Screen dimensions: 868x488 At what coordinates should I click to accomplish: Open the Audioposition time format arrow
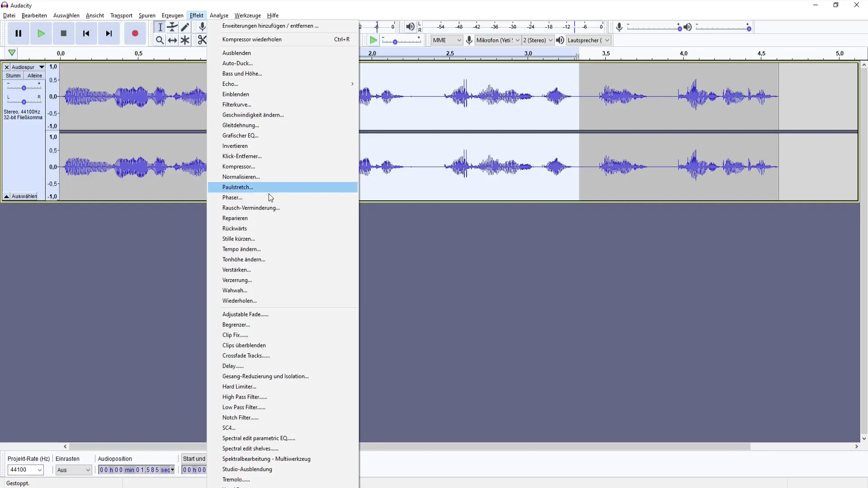[x=172, y=470]
